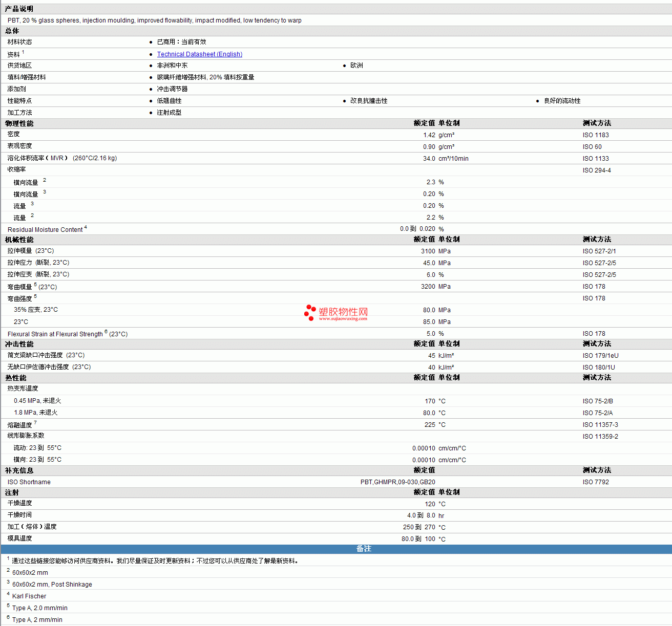Viewport: 672px width, 626px height.
Task: Select the 补充信息 section header
Action: tap(19, 470)
